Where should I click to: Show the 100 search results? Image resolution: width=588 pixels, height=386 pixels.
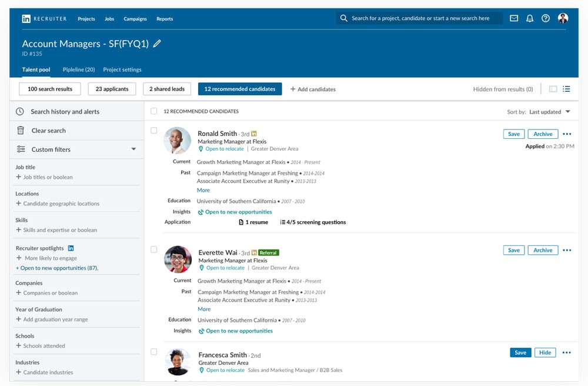[50, 89]
